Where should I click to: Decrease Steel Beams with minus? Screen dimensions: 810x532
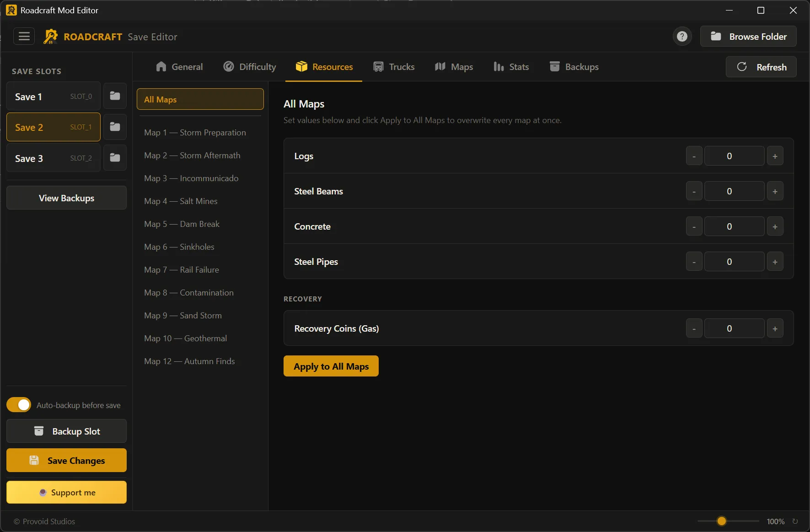(694, 191)
